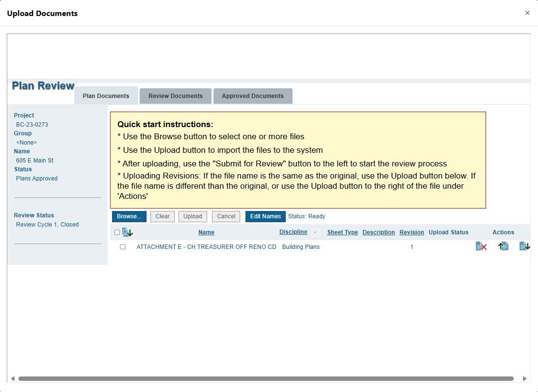The image size is (538, 392).
Task: Click the delete document icon in Actions
Action: pos(481,246)
